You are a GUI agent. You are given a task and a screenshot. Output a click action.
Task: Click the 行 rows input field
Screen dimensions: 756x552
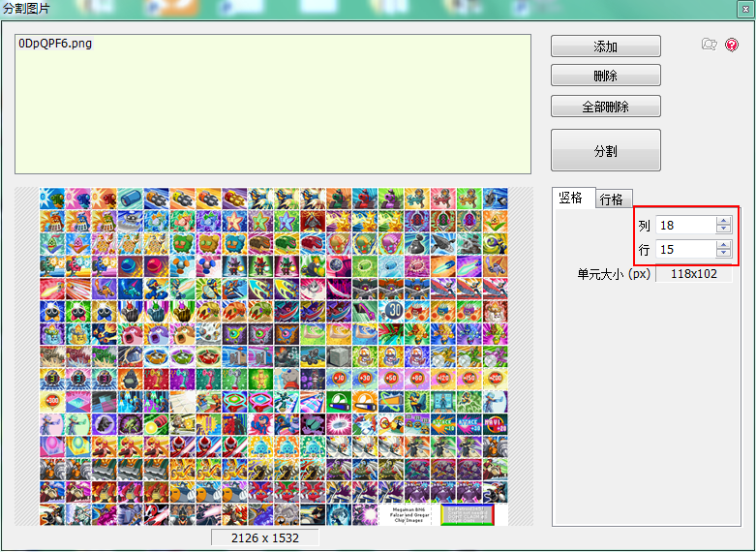tap(685, 249)
